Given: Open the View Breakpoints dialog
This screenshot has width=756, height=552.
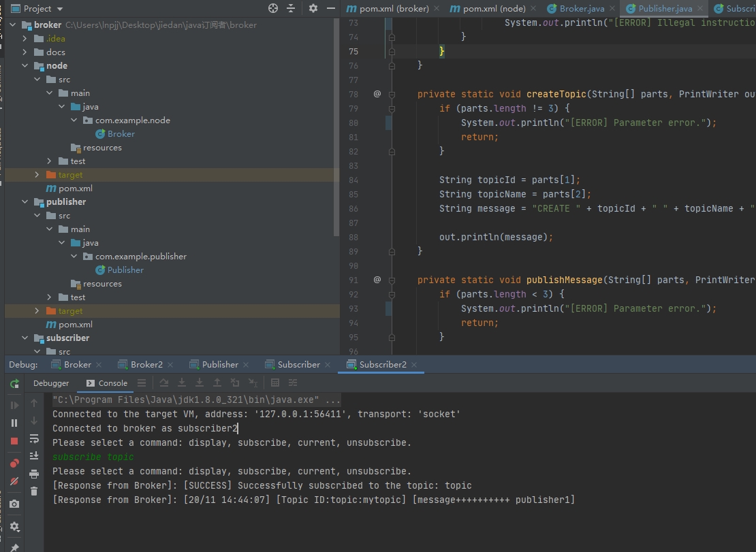Looking at the screenshot, I should 14,464.
